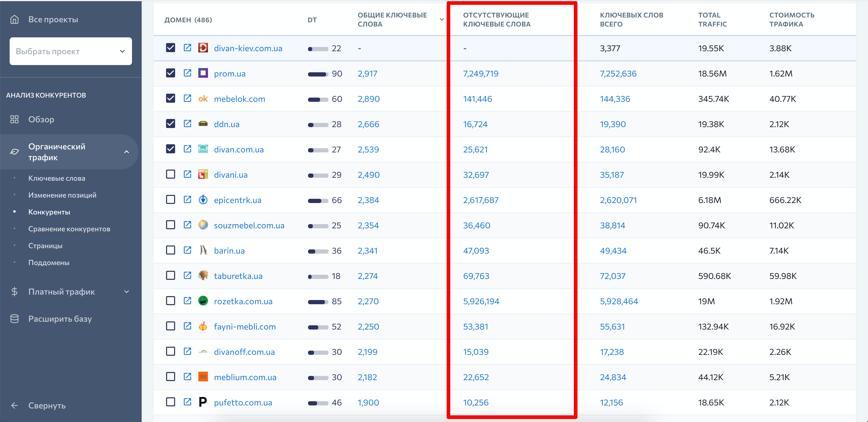
Task: Open the fayni-mebli.com domain link
Action: (245, 326)
